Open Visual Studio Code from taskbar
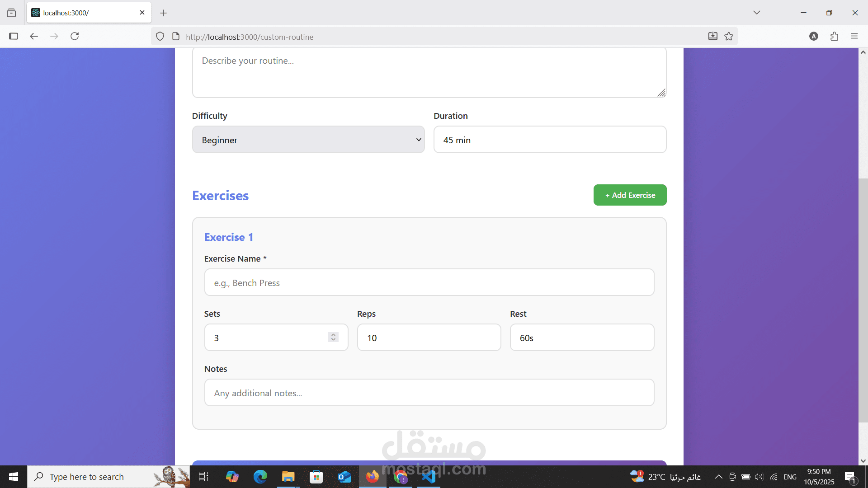Image resolution: width=868 pixels, height=488 pixels. pos(428,477)
